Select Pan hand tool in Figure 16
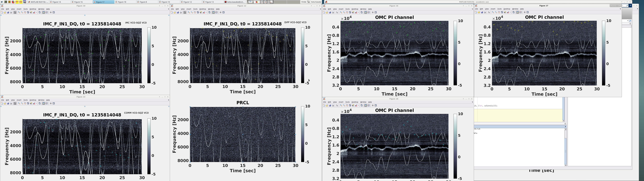644x181 pixels. point(347,12)
